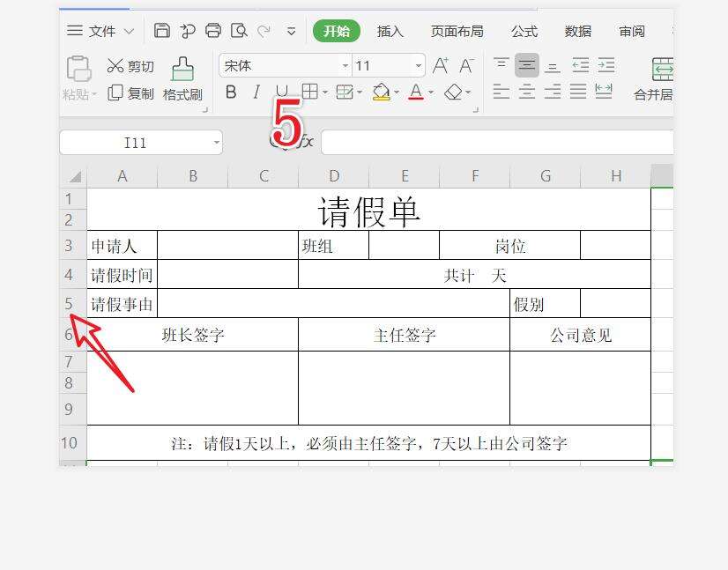
Task: Click the 申请人 cell
Action: 123,245
